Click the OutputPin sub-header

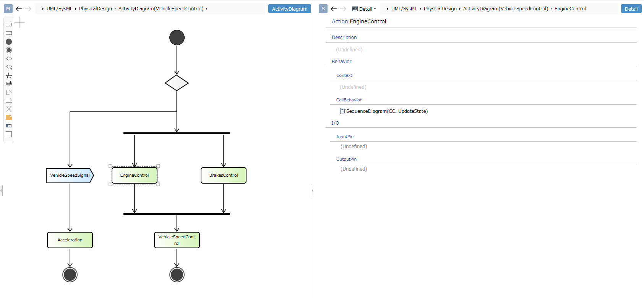click(346, 159)
